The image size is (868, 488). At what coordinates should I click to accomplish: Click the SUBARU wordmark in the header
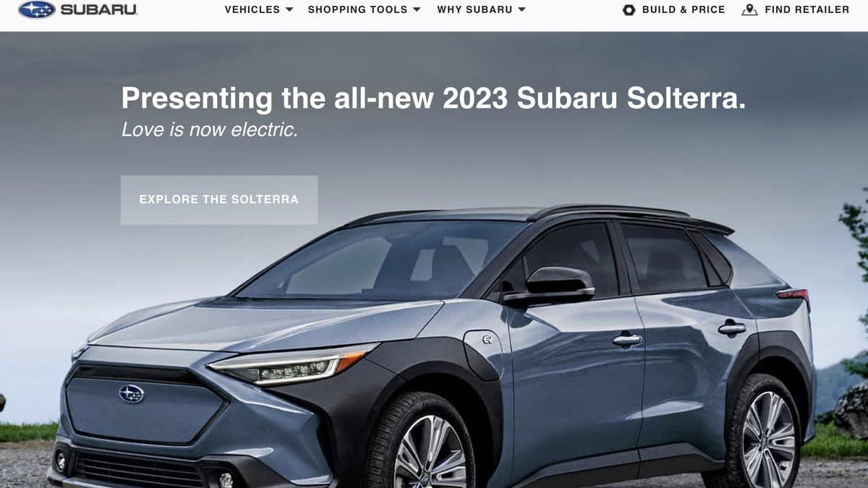[98, 10]
